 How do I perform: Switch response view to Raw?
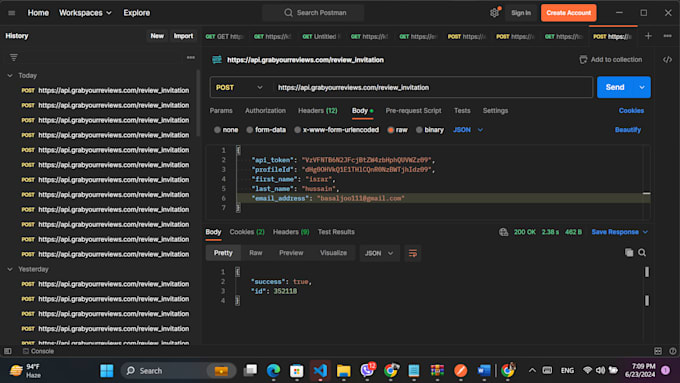click(x=255, y=253)
